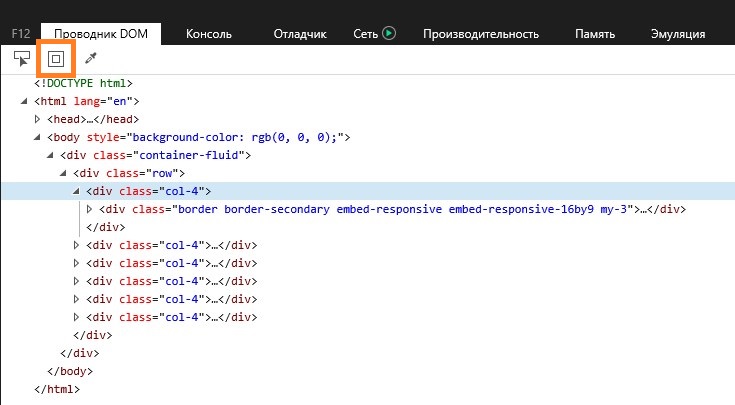
Task: Open the Память tab
Action: click(595, 34)
